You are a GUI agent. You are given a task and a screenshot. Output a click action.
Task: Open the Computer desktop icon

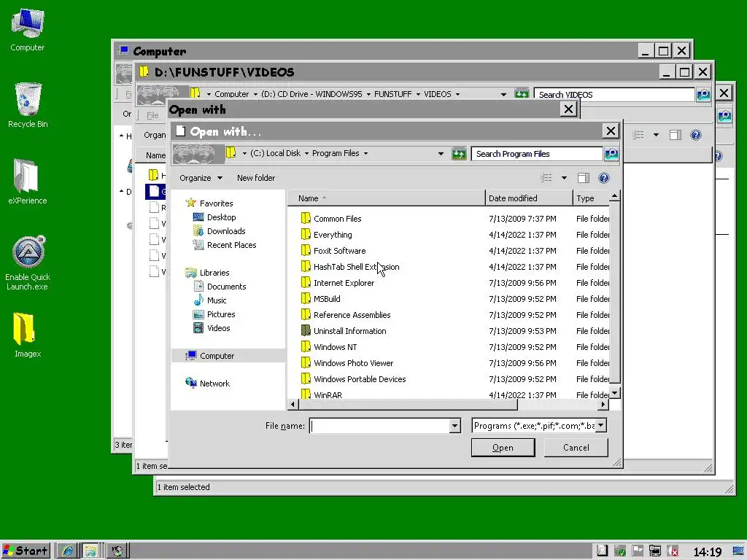(27, 29)
